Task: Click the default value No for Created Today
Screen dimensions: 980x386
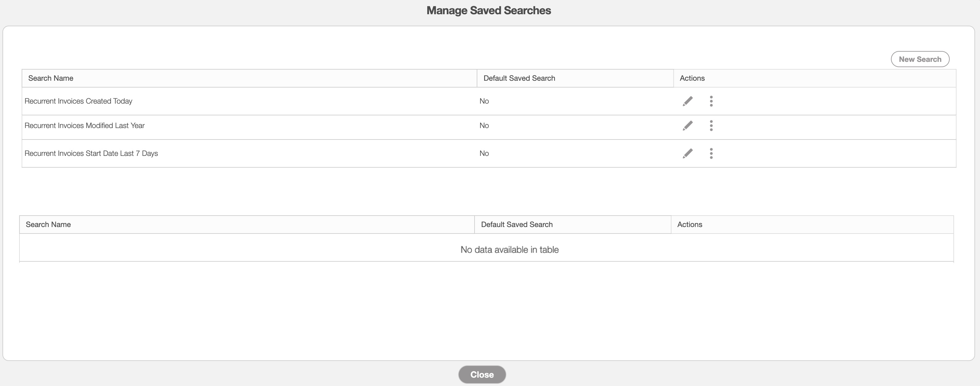Action: pos(484,101)
